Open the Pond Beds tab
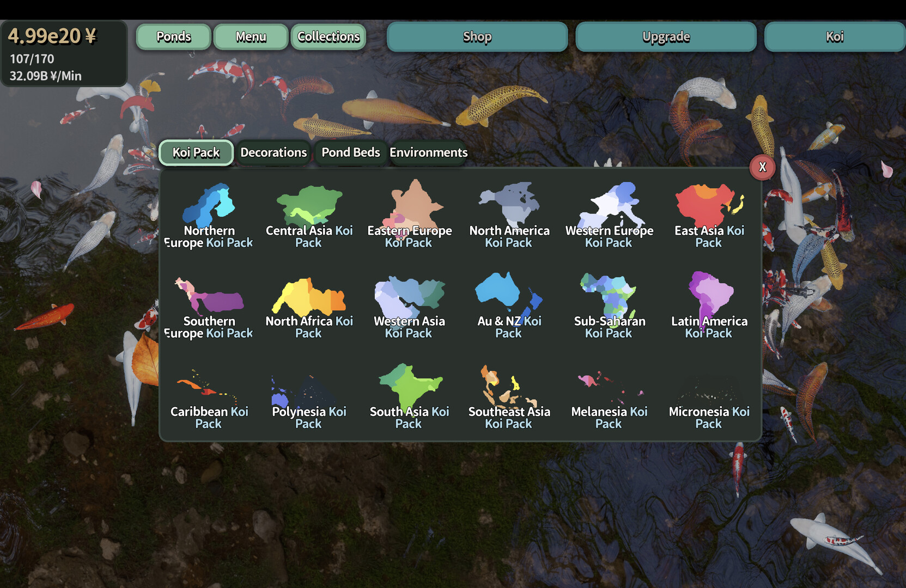906x588 pixels. 350,152
